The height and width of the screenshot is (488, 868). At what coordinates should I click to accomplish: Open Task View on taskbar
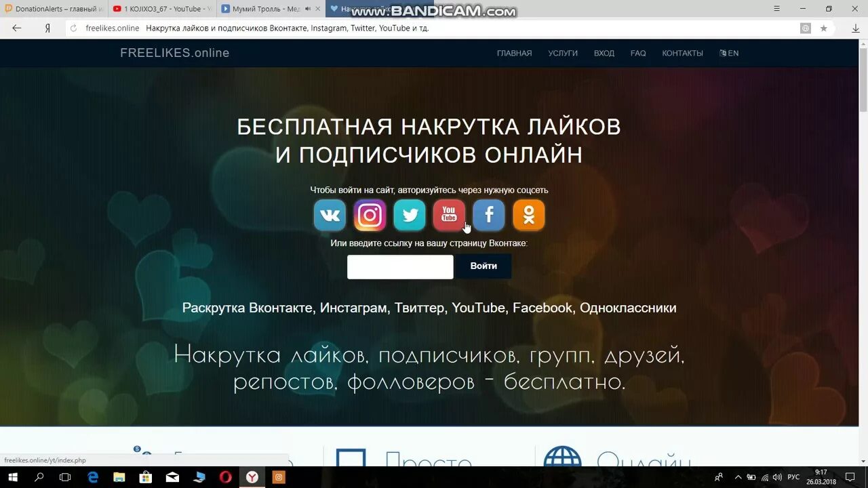tap(65, 477)
